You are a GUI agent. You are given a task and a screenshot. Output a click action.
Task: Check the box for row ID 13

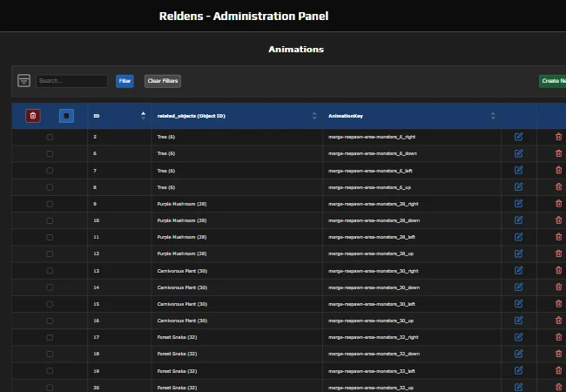click(50, 271)
